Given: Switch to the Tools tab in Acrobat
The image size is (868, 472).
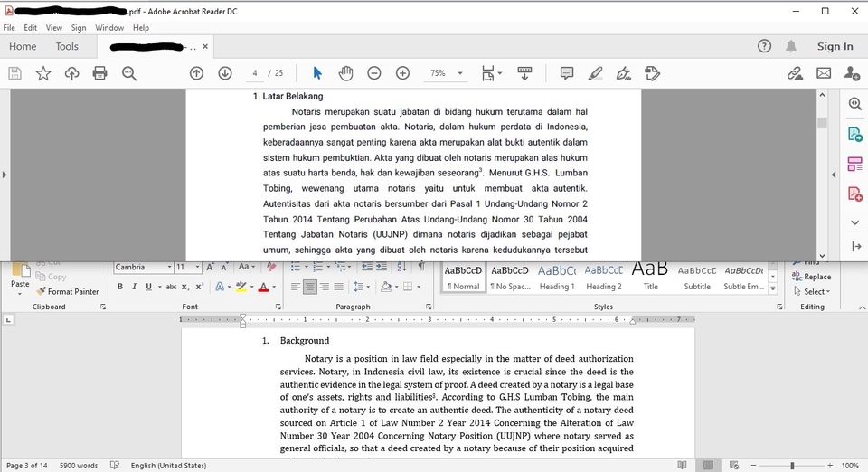Looking at the screenshot, I should (67, 46).
